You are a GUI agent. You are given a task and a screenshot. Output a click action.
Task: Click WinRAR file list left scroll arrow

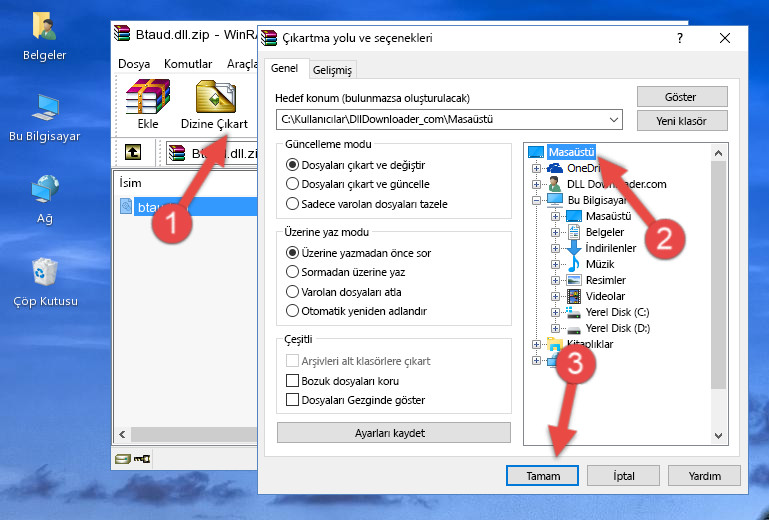123,434
